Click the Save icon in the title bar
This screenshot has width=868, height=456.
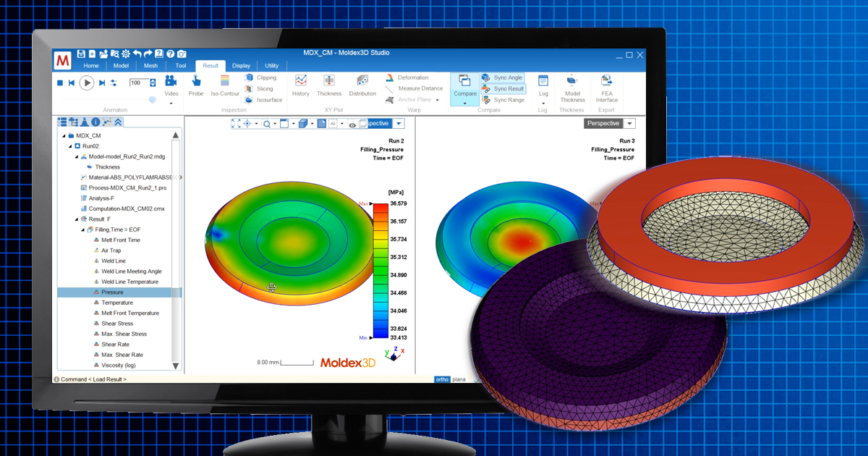81,54
